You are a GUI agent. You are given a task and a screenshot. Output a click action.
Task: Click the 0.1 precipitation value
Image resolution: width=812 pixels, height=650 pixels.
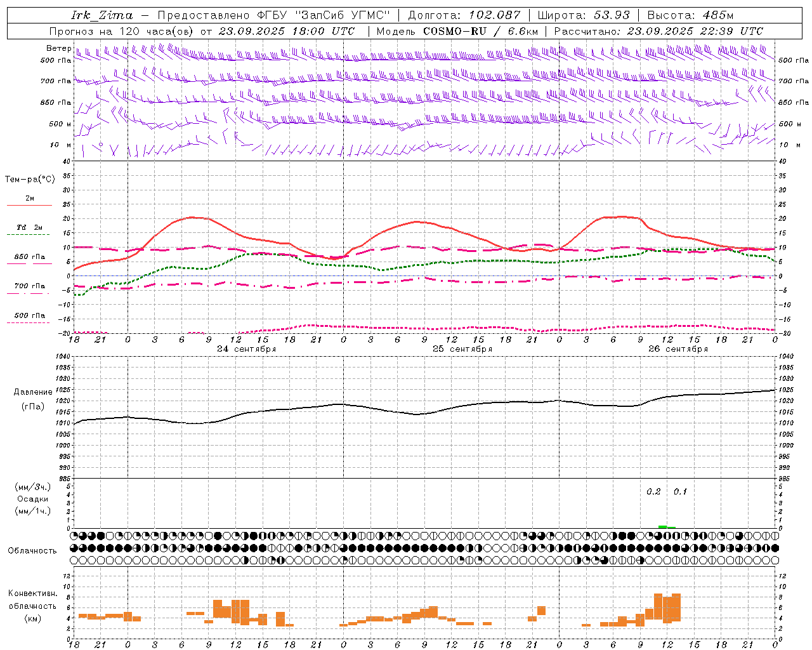pyautogui.click(x=680, y=492)
